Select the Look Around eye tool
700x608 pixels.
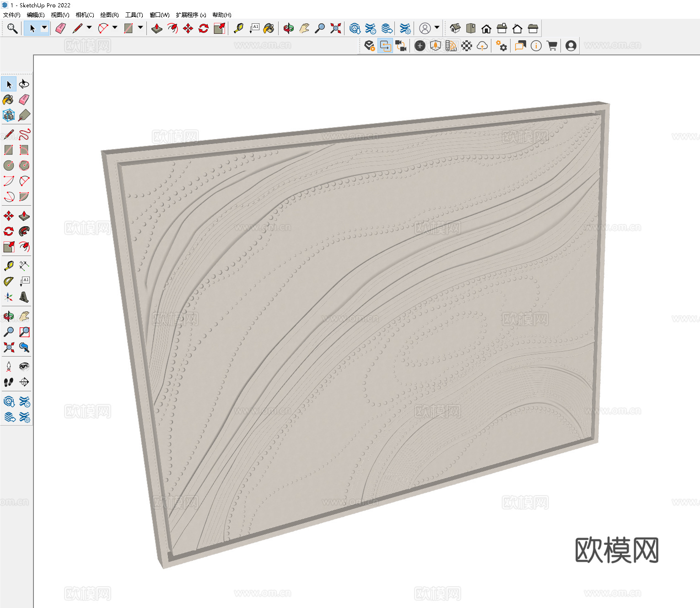24,367
